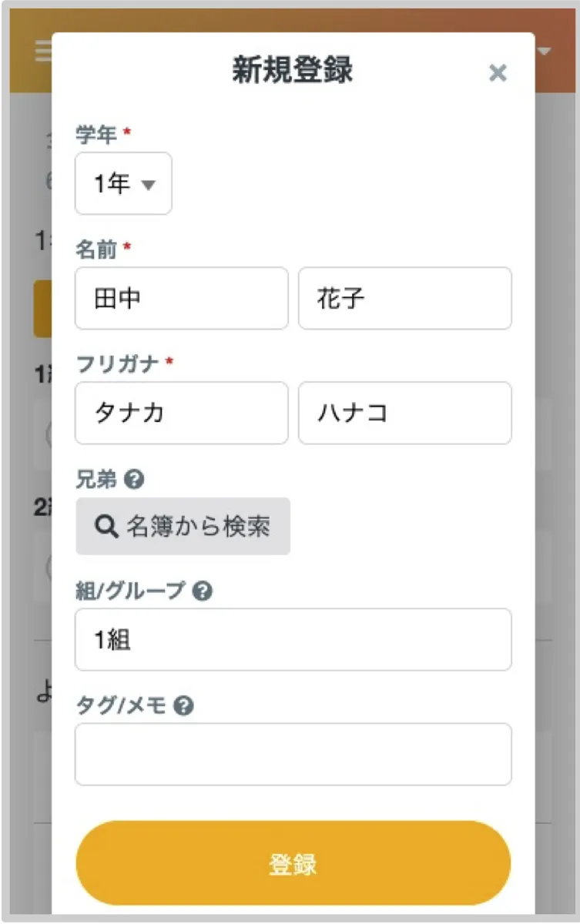This screenshot has height=924, width=580.
Task: Focus the furigana field containing タナカ
Action: [181, 413]
